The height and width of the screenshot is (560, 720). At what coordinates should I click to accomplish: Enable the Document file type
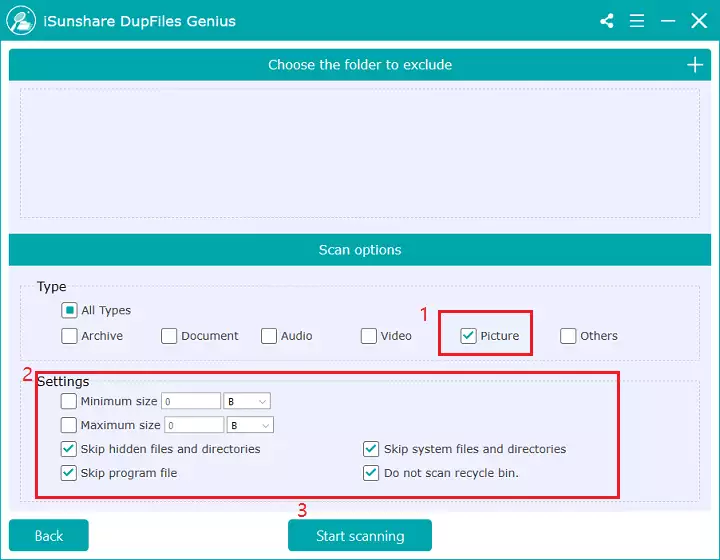(x=169, y=336)
